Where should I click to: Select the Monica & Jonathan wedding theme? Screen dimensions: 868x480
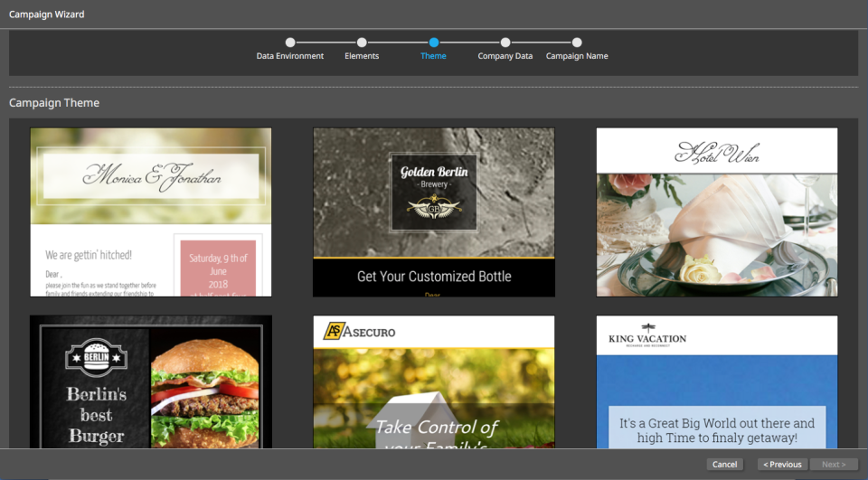151,212
